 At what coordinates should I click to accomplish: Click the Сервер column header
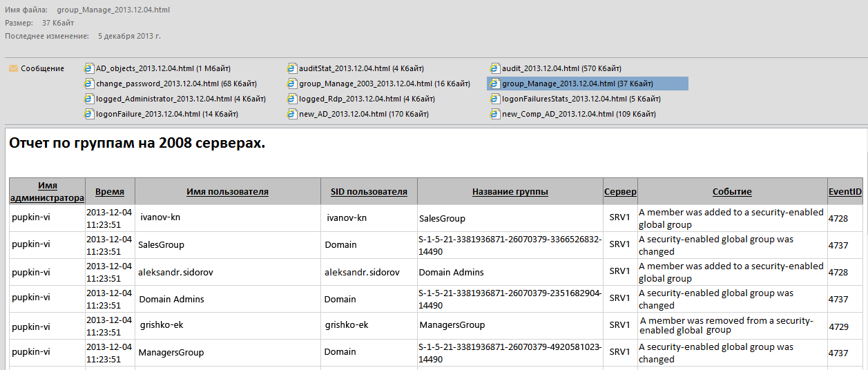click(620, 191)
